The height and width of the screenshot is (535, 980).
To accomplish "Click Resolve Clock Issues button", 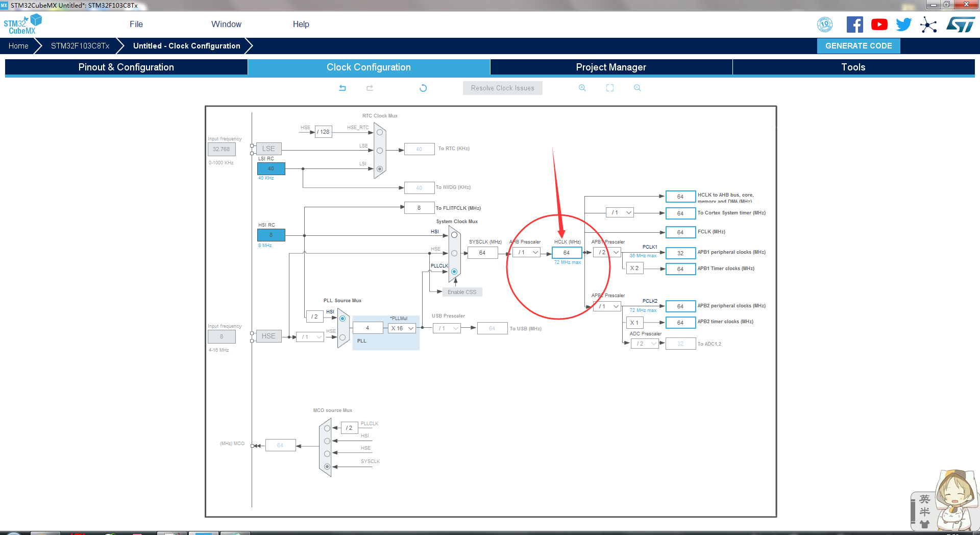I will [503, 88].
